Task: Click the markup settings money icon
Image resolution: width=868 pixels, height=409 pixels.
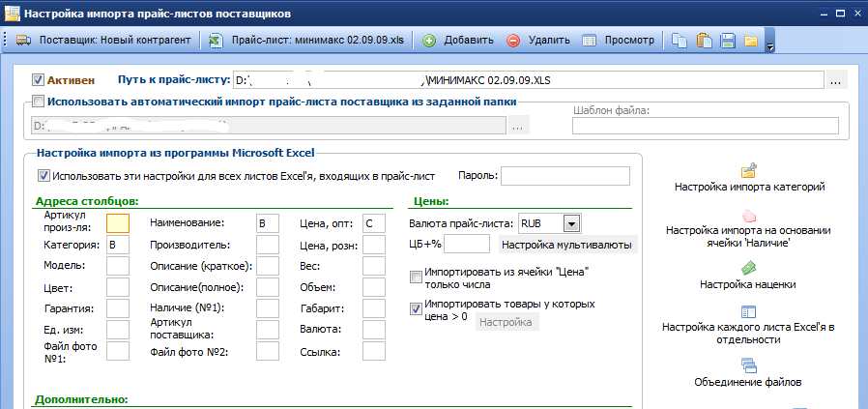Action: tap(748, 268)
